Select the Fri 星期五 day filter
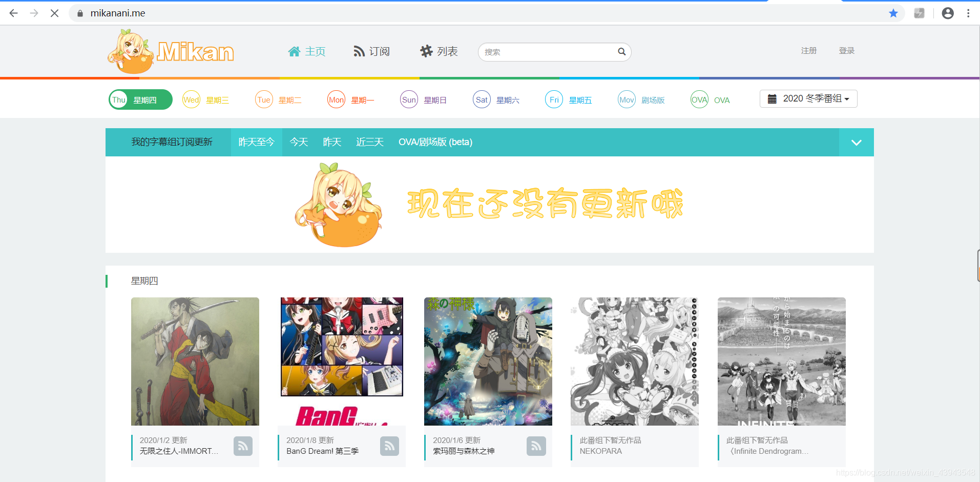980x482 pixels. 569,99
